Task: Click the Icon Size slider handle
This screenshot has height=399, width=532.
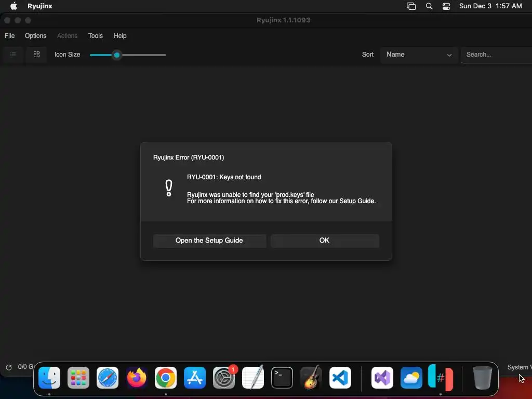Action: (x=117, y=55)
